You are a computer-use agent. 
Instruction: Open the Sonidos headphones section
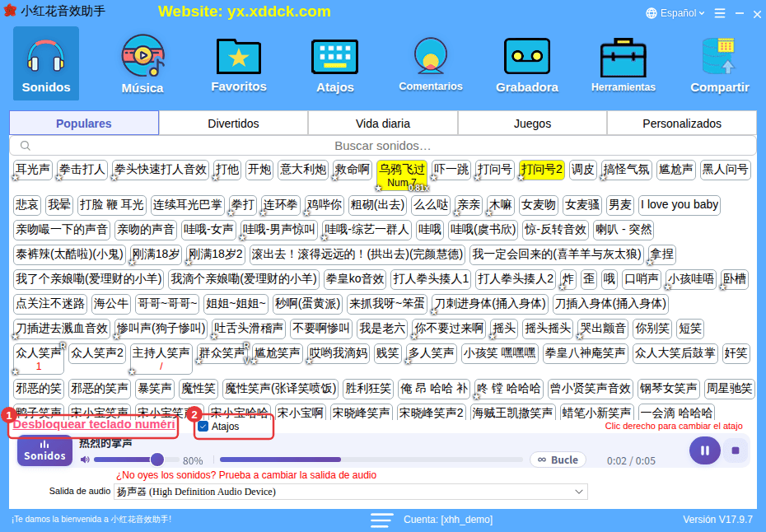pyautogui.click(x=46, y=63)
